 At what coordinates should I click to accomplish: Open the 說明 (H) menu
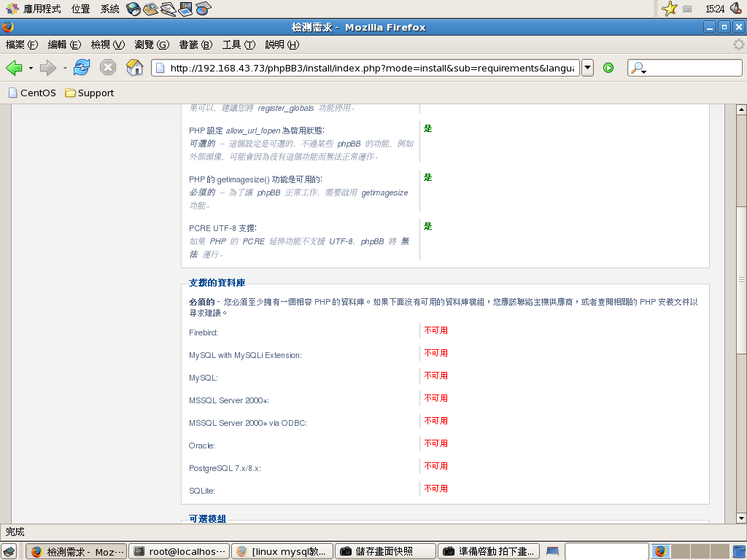pos(282,44)
